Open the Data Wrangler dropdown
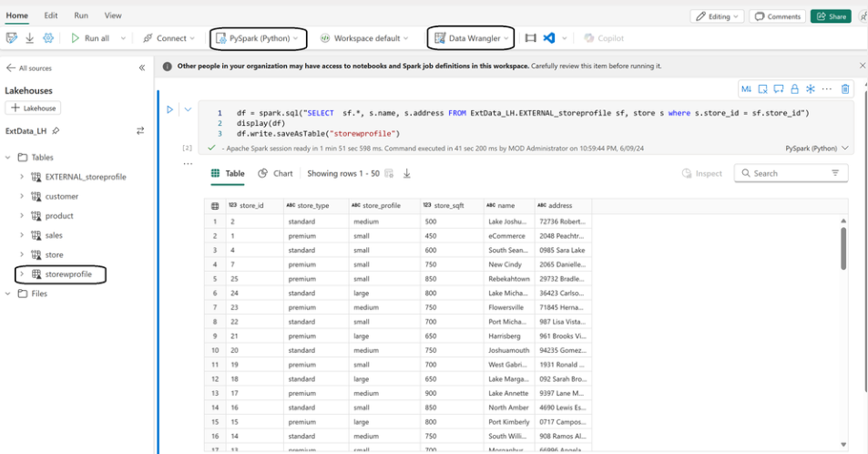This screenshot has height=454, width=868. click(471, 38)
